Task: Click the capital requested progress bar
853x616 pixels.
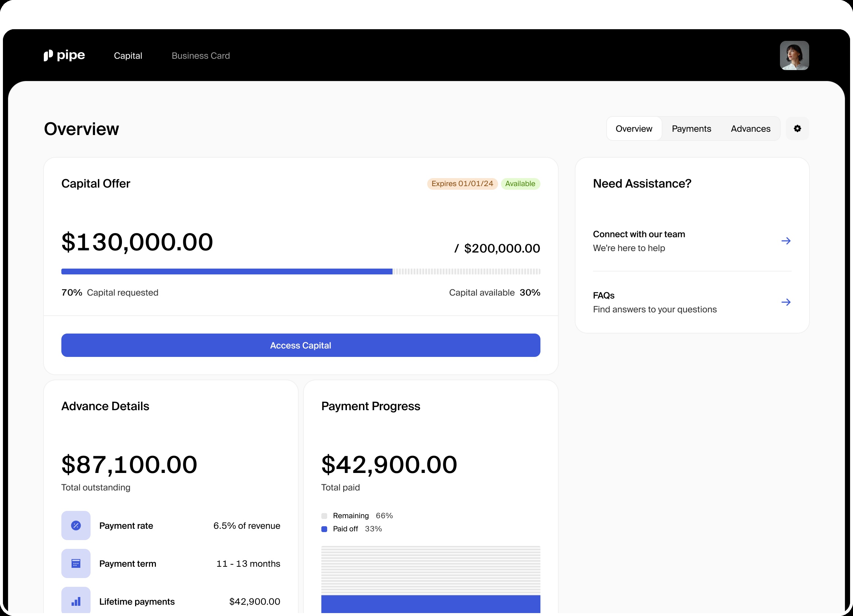Action: click(301, 272)
